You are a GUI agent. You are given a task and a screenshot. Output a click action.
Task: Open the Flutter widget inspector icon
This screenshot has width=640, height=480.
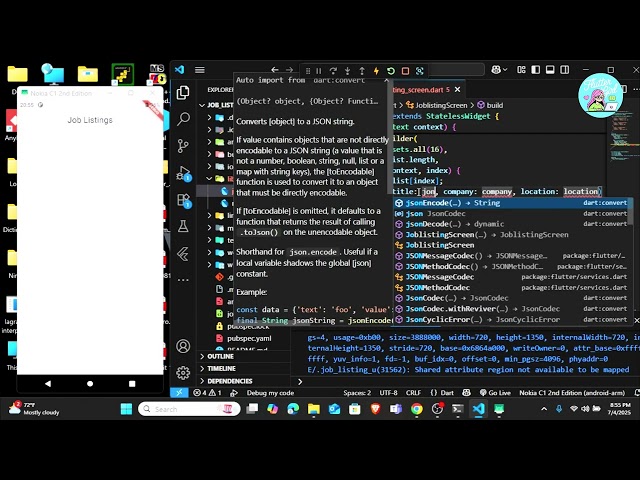click(x=420, y=71)
